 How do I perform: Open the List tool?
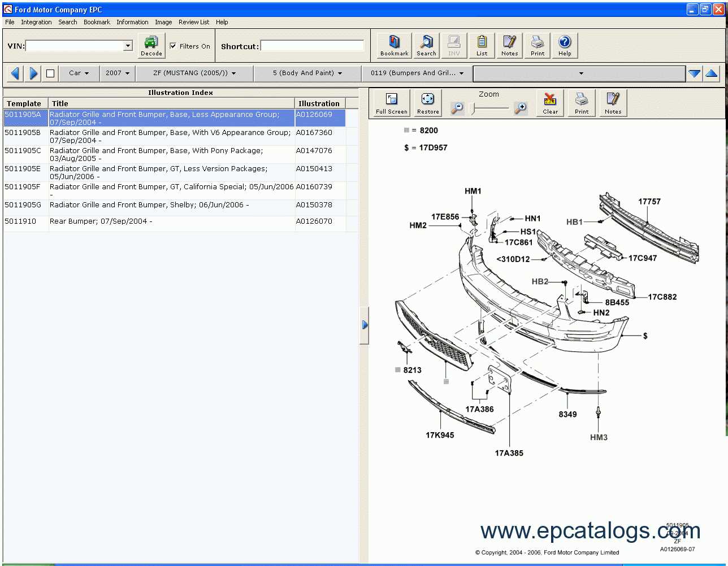pos(482,45)
